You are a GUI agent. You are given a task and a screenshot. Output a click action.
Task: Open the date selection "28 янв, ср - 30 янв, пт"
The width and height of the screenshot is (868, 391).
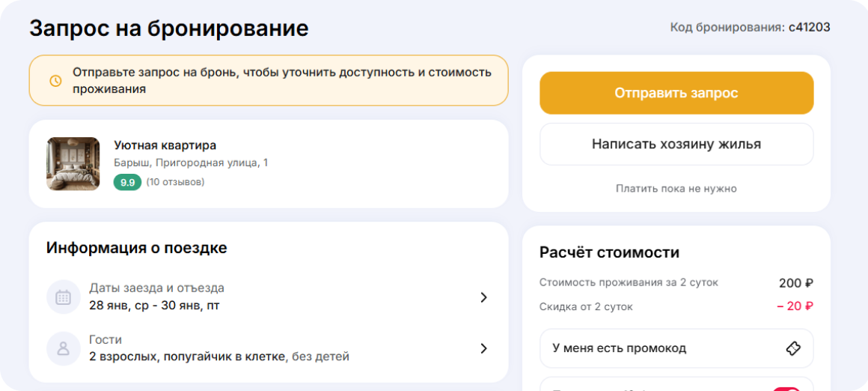154,306
